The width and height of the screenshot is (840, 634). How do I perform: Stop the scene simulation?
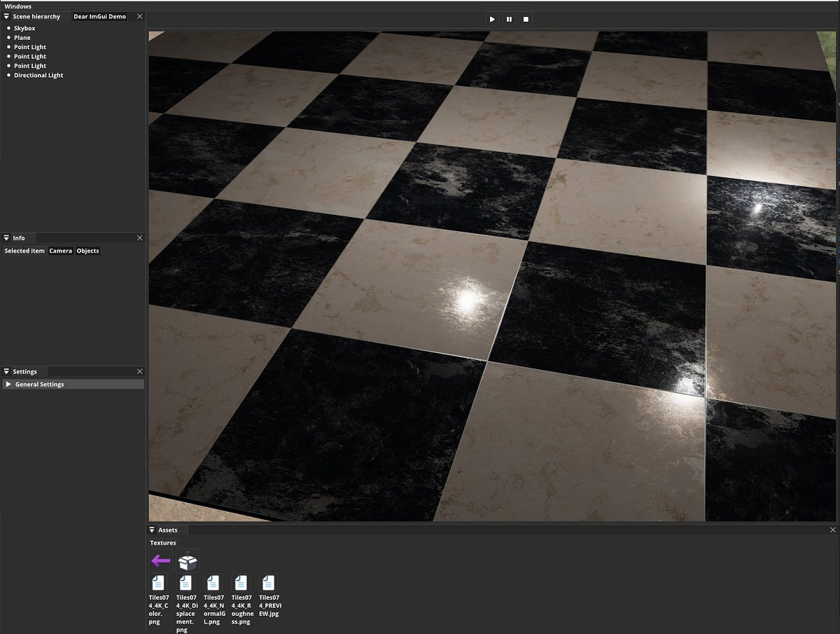[x=525, y=19]
